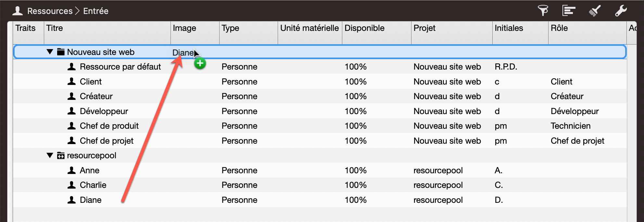Open the inspector wrench icon
Screen dimensions: 644x222
point(621,11)
